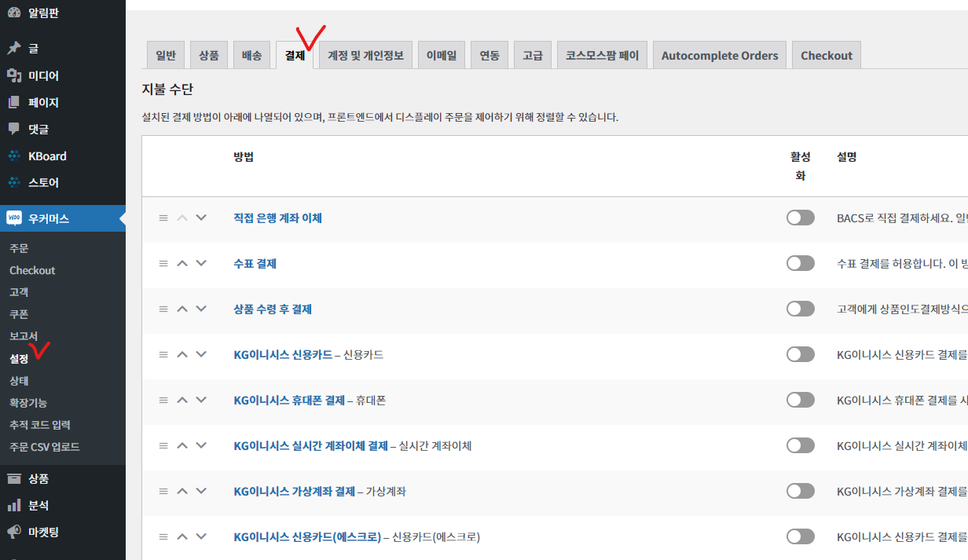Open the 계정 및 개인정보 tab
968x560 pixels.
click(x=365, y=55)
